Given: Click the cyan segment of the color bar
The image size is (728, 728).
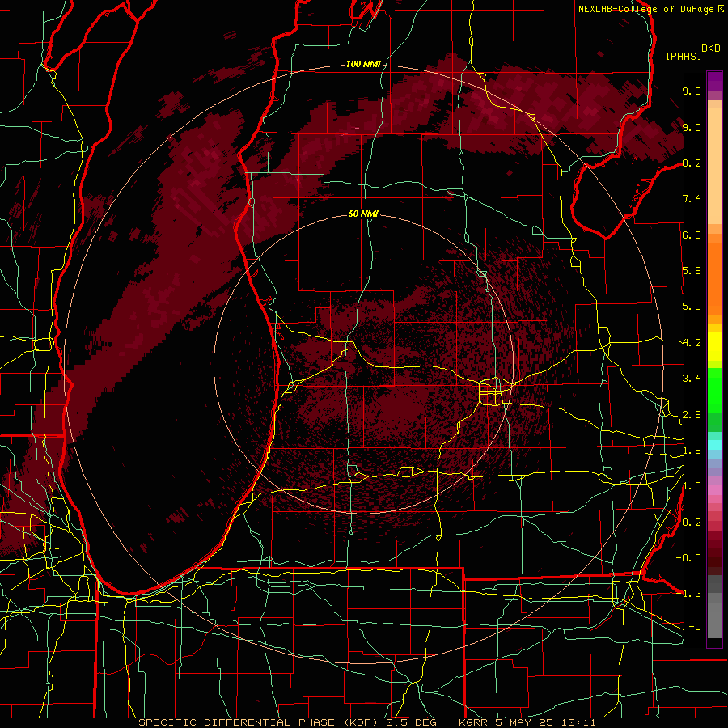Looking at the screenshot, I should pyautogui.click(x=714, y=444).
